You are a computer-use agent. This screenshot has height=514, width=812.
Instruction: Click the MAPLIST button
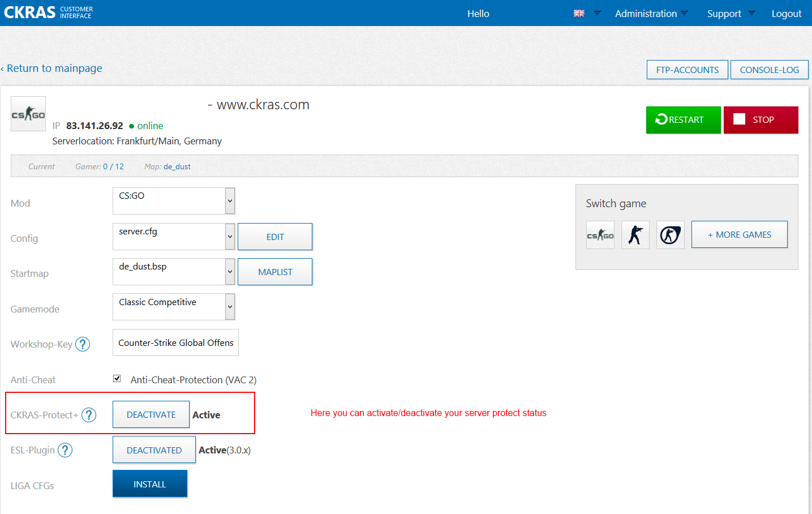pos(275,272)
